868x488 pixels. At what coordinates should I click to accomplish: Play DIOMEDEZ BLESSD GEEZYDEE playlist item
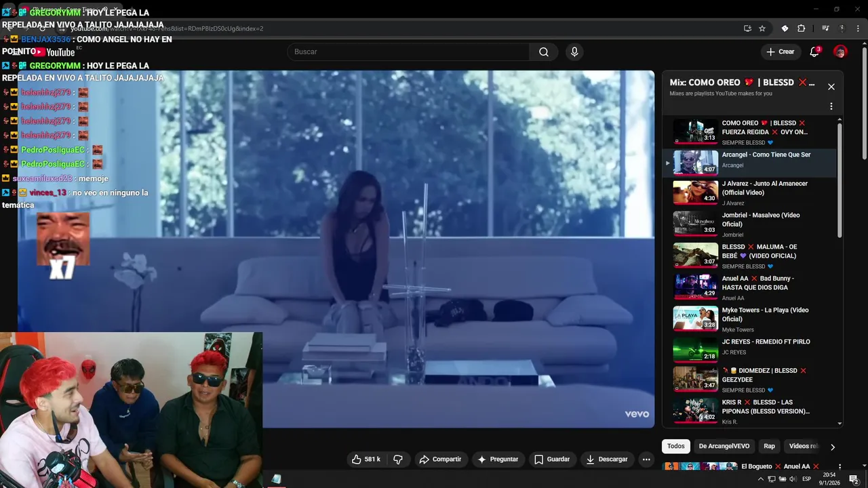(751, 380)
